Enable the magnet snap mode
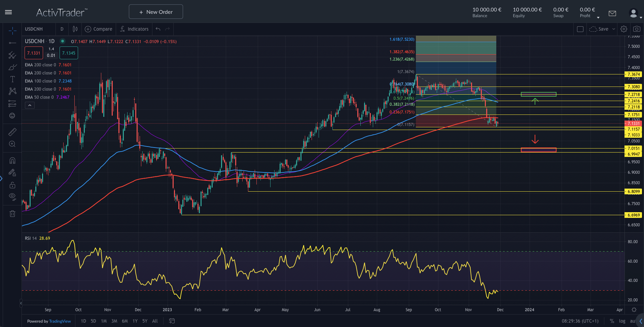The width and height of the screenshot is (644, 327). tap(12, 161)
